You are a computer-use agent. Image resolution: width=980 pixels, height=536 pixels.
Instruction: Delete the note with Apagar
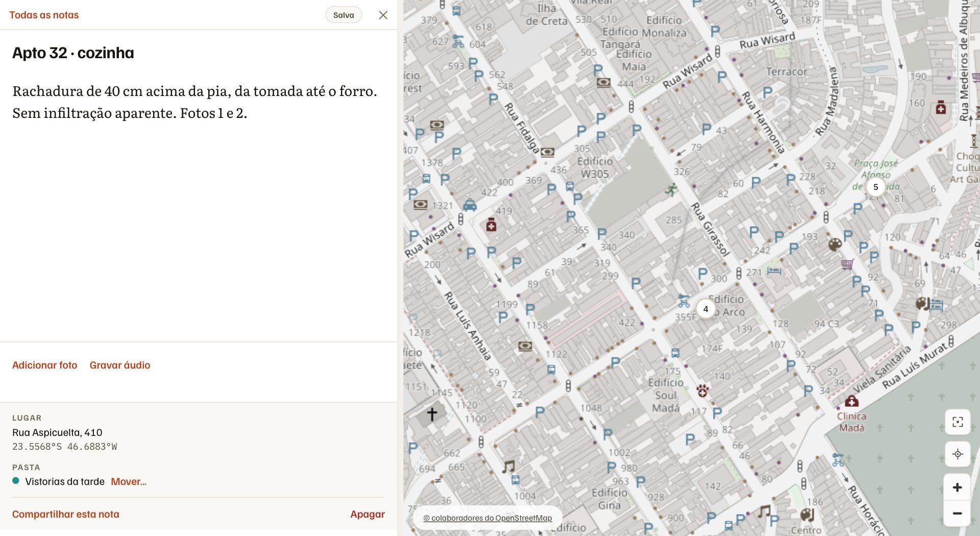click(x=367, y=515)
